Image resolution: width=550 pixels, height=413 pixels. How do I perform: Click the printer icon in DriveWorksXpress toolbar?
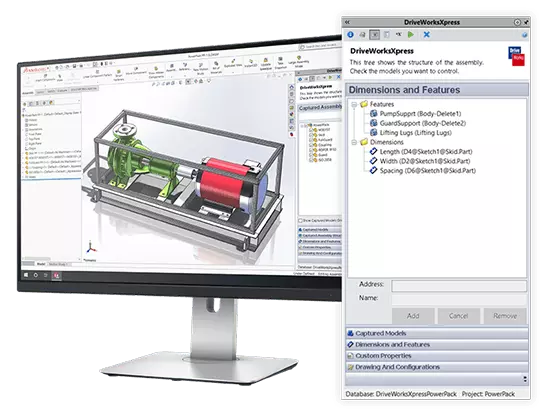[x=362, y=35]
